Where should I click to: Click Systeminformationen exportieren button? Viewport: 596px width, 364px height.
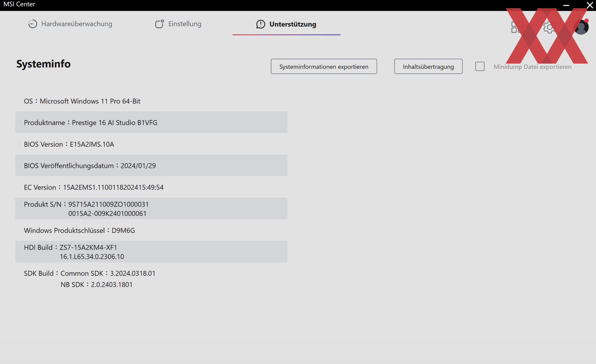pos(324,66)
